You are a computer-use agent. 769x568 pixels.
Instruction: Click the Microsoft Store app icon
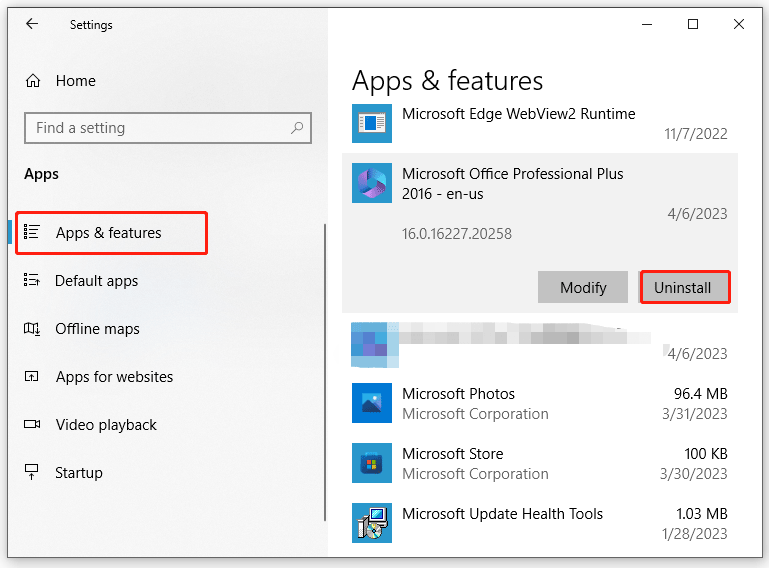[372, 463]
